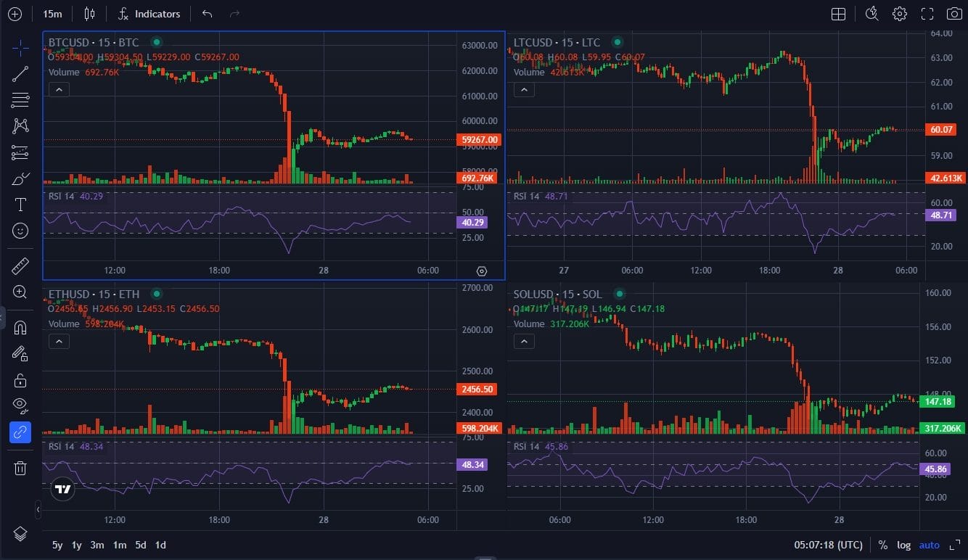Open the Text drawing tool
This screenshot has height=560, width=968.
[20, 205]
